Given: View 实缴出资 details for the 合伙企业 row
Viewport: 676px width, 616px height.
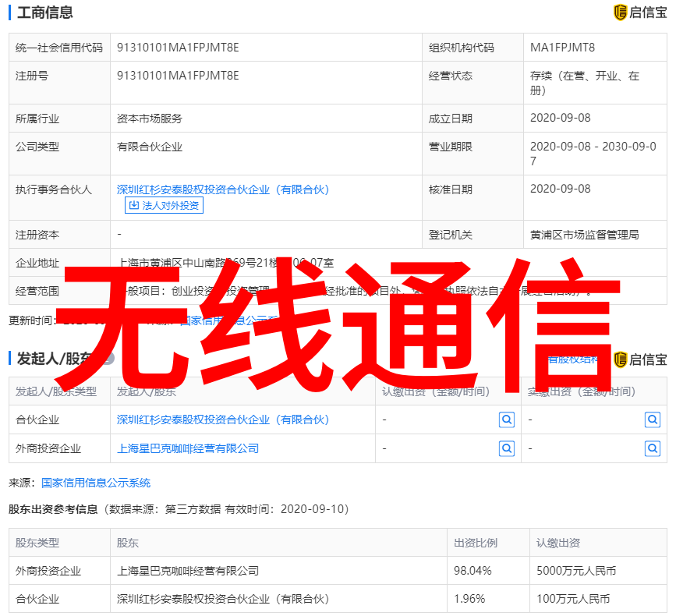Looking at the screenshot, I should [653, 420].
